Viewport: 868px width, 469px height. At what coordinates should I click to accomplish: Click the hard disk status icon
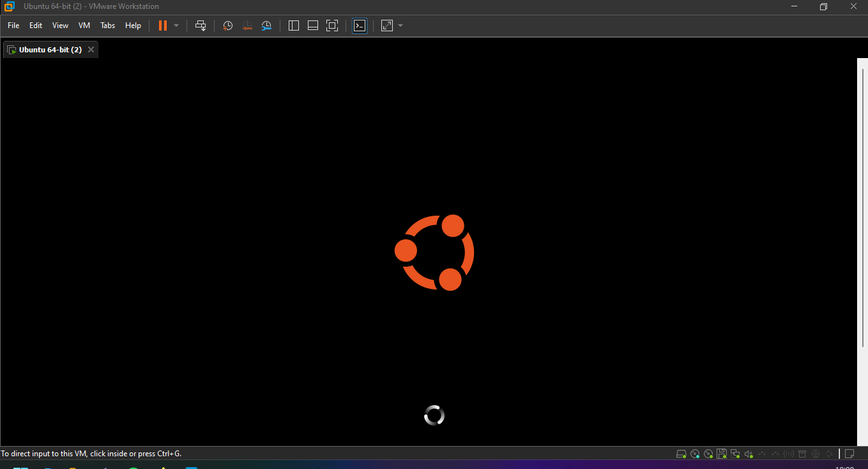(x=681, y=454)
